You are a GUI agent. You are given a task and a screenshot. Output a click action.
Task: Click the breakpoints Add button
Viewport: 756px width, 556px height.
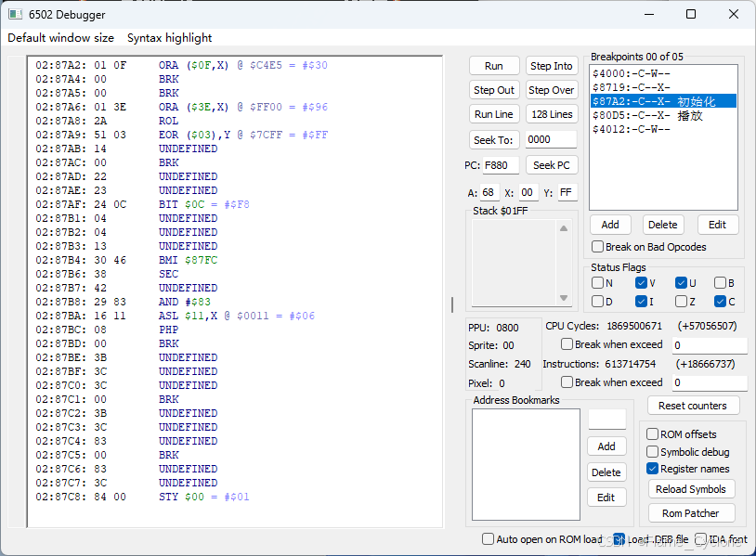[x=610, y=225]
